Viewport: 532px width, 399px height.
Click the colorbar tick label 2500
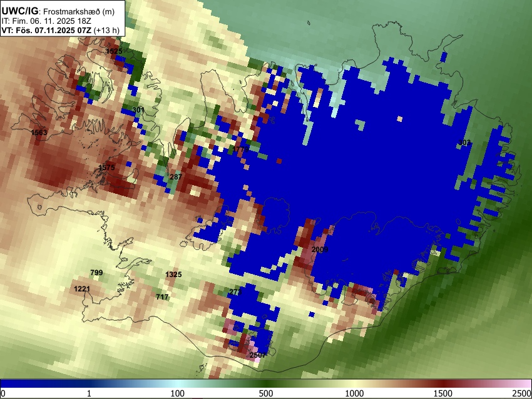[522, 393]
